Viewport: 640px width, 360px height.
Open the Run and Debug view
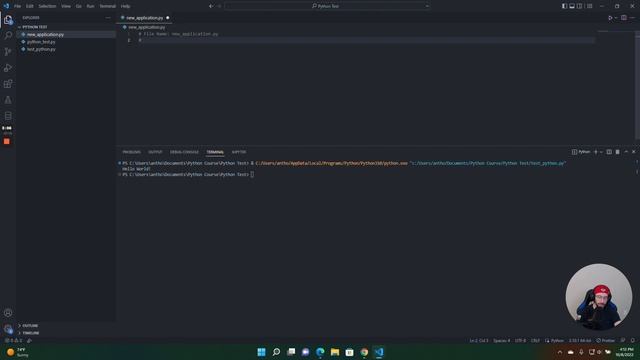tap(8, 68)
